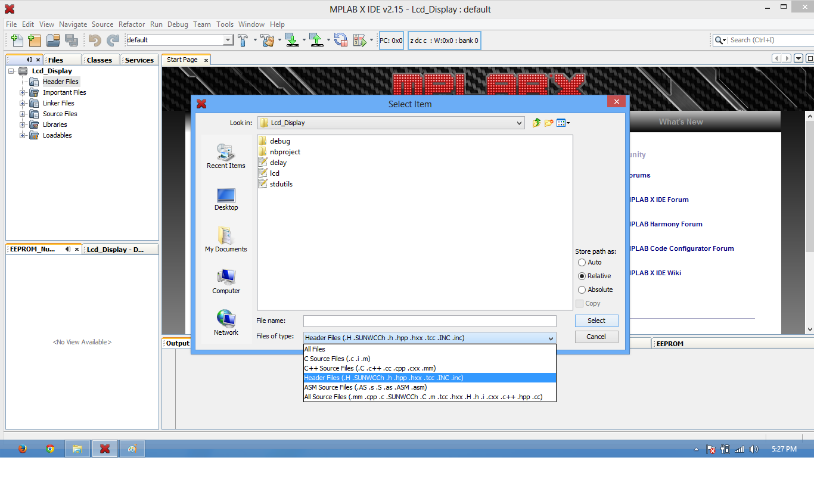Click the File name input field

tap(430, 321)
